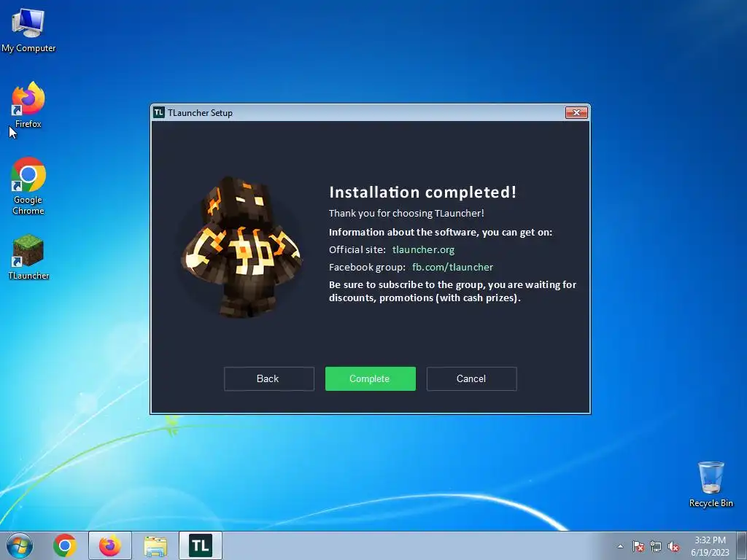The image size is (747, 560).
Task: Open the clock showing 3:32 PM
Action: [710, 546]
